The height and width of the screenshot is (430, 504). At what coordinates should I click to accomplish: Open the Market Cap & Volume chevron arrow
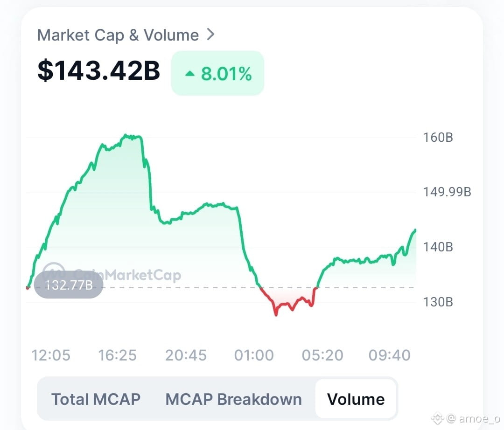coord(210,35)
